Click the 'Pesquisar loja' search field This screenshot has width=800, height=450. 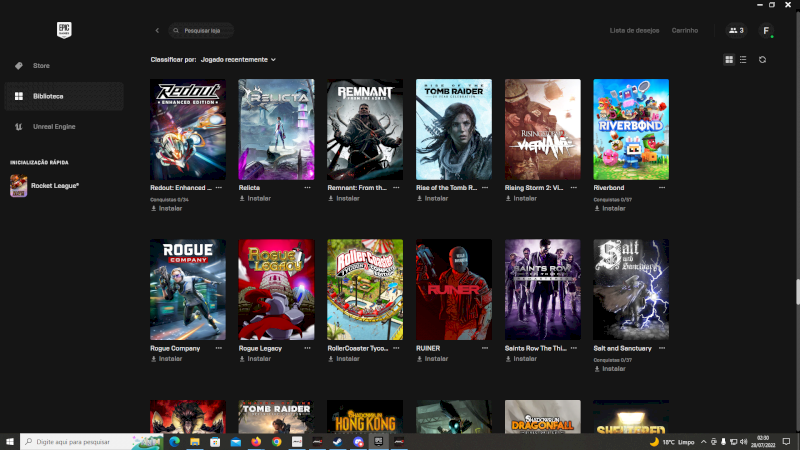pyautogui.click(x=205, y=31)
